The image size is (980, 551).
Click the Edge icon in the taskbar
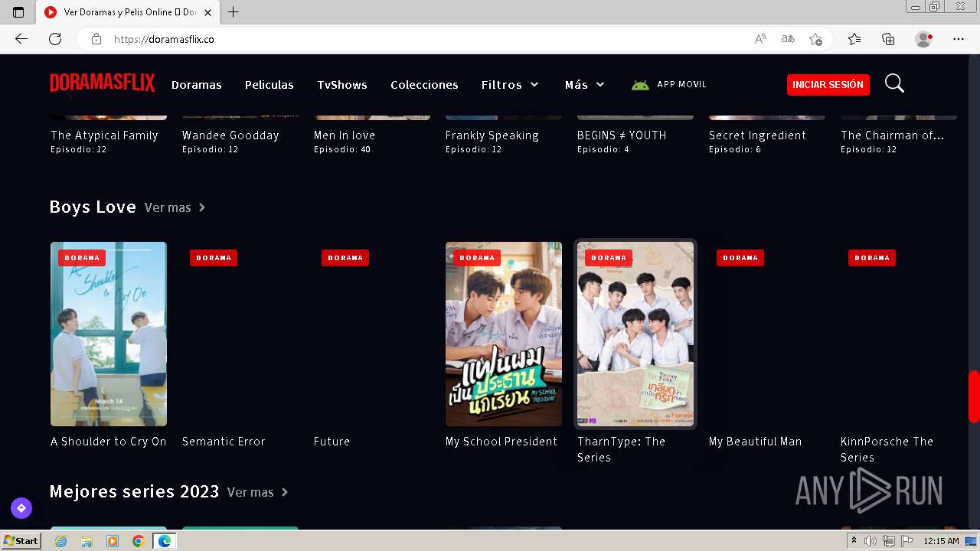click(x=164, y=541)
